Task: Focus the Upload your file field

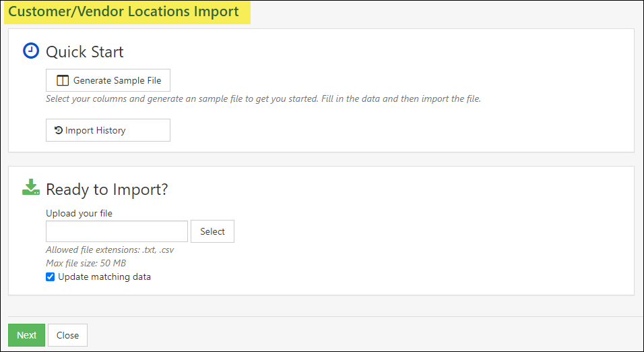Action: [117, 231]
